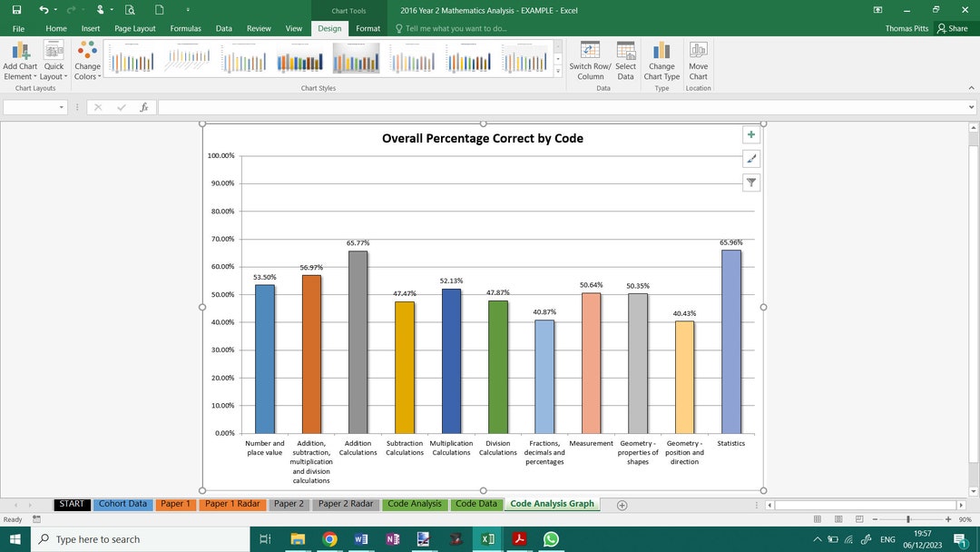Click the Select Data icon
The height and width of the screenshot is (552, 980).
[625, 60]
